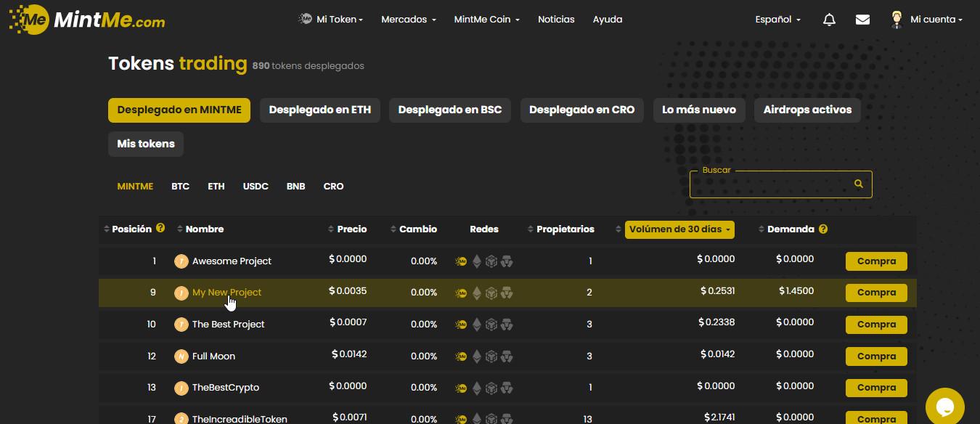980x424 pixels.
Task: Open the Español language dropdown
Action: pyautogui.click(x=777, y=20)
